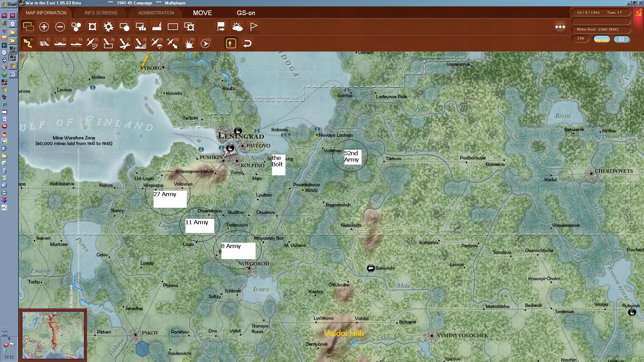
Task: Show weather using the sun-cloud icon
Action: (x=237, y=27)
